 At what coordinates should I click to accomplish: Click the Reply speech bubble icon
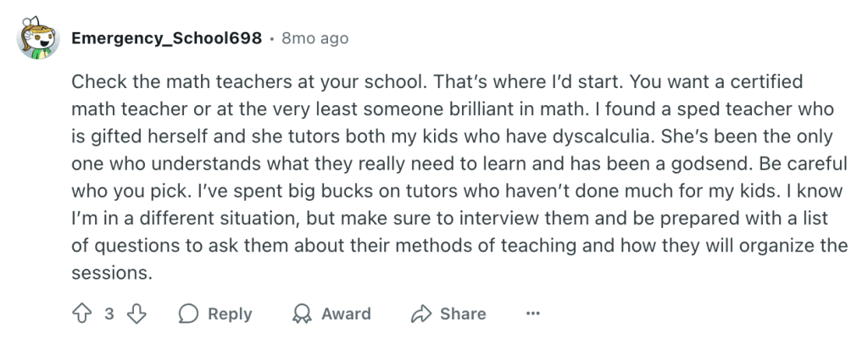(188, 313)
